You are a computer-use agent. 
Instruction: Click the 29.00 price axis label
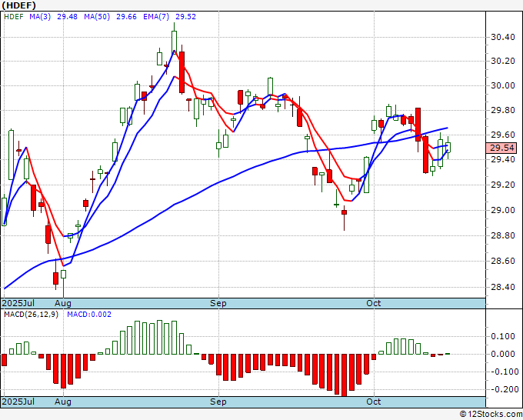click(503, 211)
